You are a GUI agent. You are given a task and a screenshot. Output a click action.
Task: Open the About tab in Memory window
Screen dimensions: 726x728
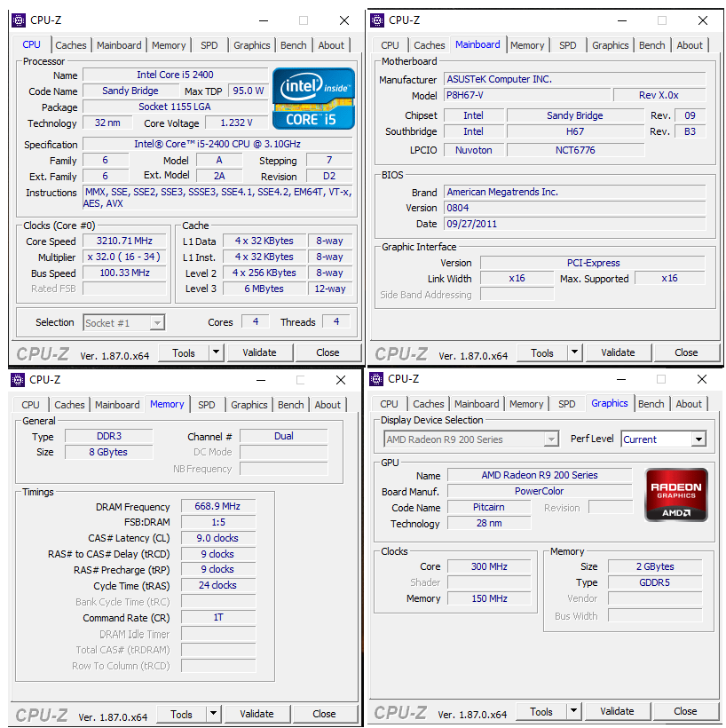click(327, 404)
